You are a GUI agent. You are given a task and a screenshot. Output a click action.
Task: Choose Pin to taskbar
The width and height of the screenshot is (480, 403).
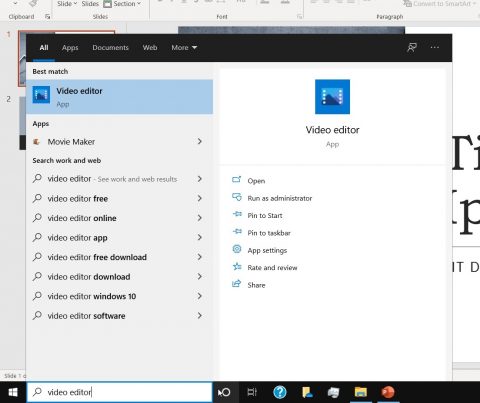coord(269,233)
